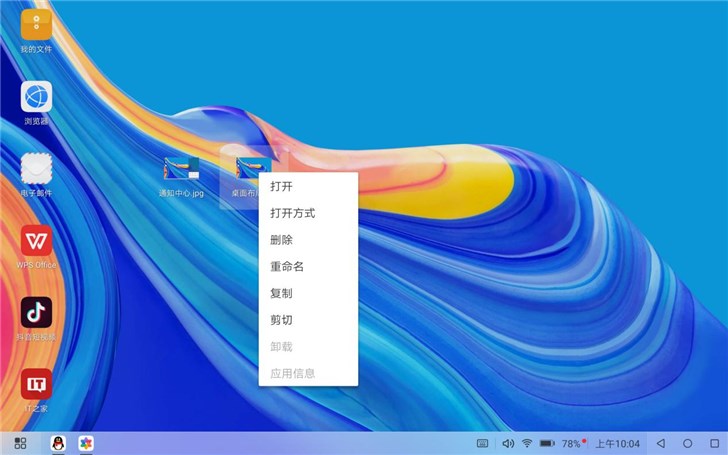728x455 pixels.
Task: Pick 复制 in the context menu
Action: pos(308,293)
